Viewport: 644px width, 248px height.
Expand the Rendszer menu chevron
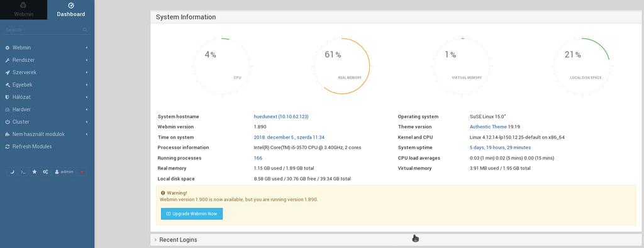coord(87,60)
